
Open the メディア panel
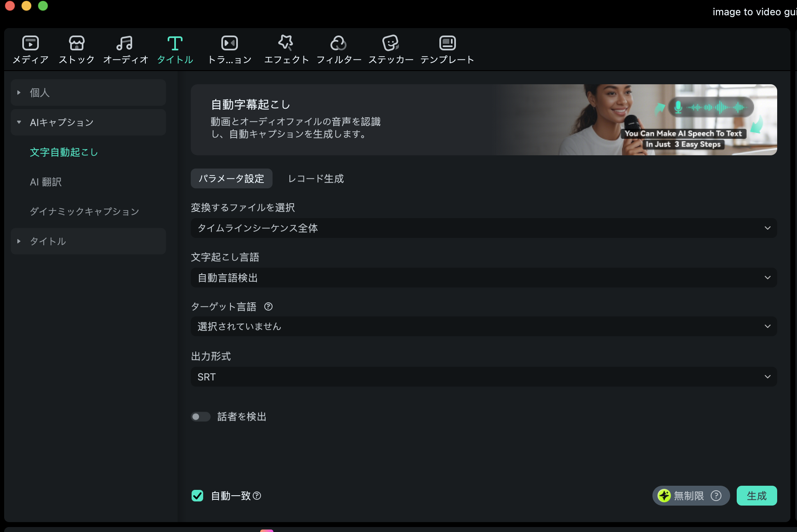click(x=29, y=49)
